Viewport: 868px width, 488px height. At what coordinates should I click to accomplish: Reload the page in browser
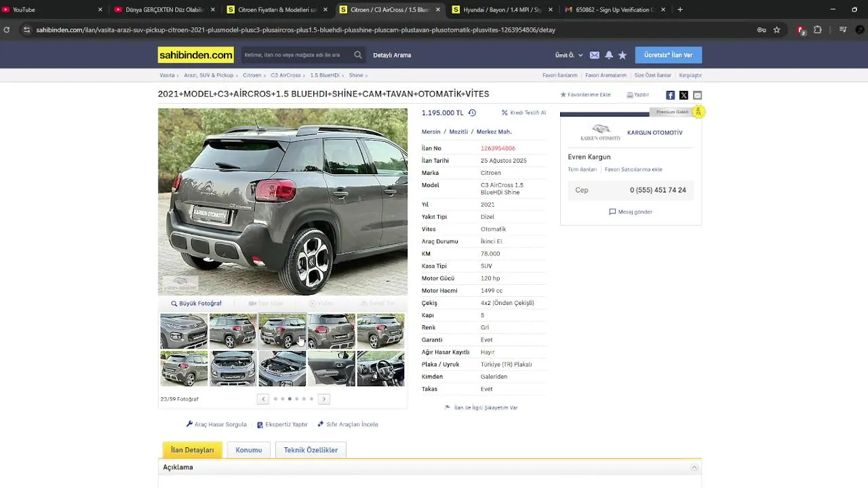pyautogui.click(x=7, y=30)
